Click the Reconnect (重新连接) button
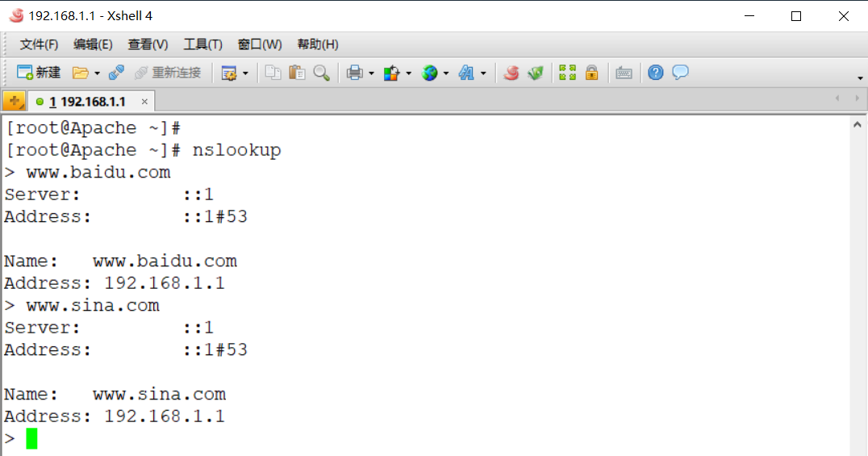 168,73
